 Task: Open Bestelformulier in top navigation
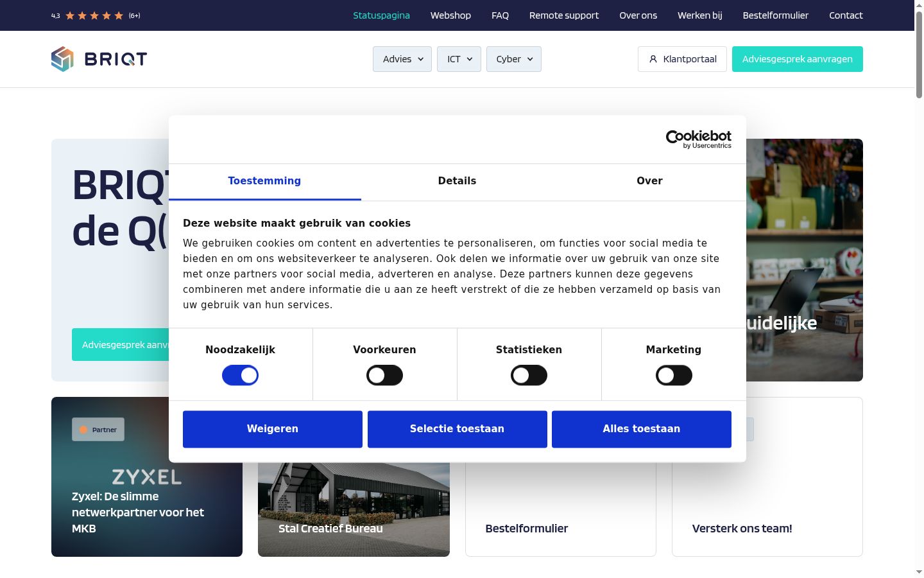pyautogui.click(x=776, y=15)
